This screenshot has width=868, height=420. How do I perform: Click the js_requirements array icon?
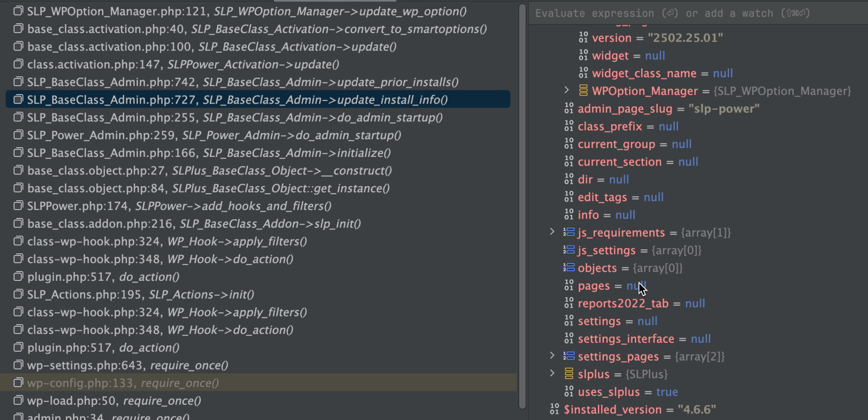[569, 232]
